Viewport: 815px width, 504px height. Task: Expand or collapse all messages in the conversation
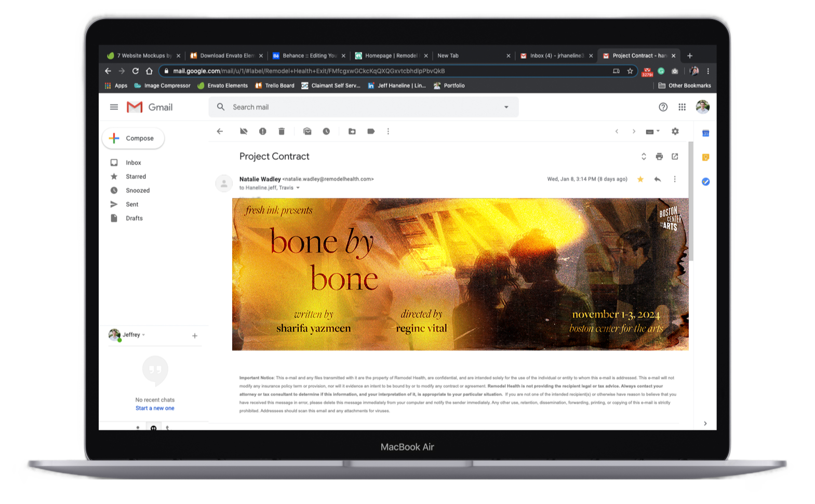point(644,156)
